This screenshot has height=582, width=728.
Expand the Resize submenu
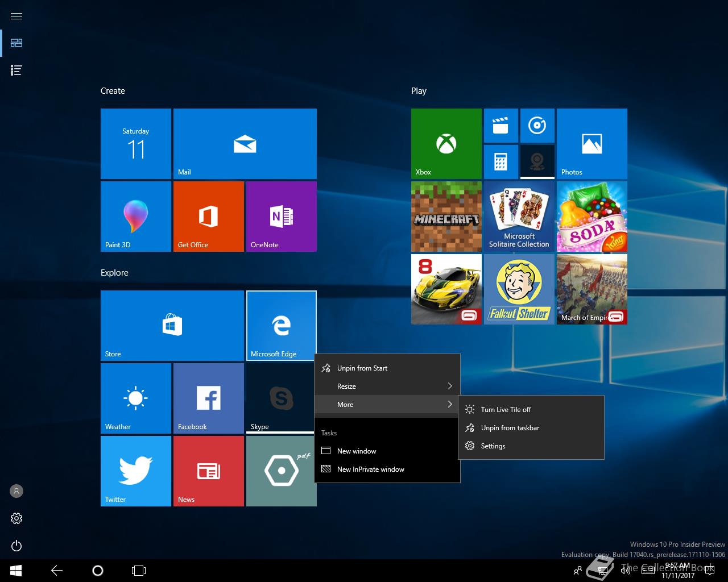pyautogui.click(x=387, y=386)
